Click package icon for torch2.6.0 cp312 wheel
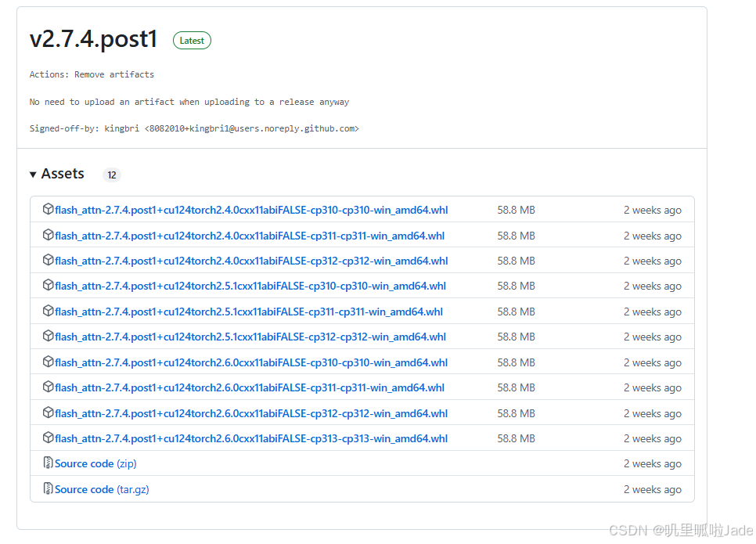Viewport: 756px width, 544px height. click(x=48, y=413)
